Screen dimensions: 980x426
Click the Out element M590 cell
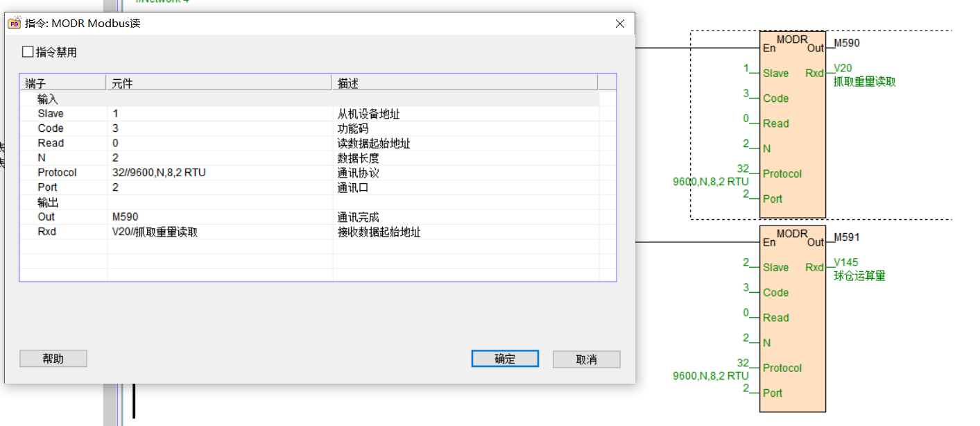[x=219, y=217]
